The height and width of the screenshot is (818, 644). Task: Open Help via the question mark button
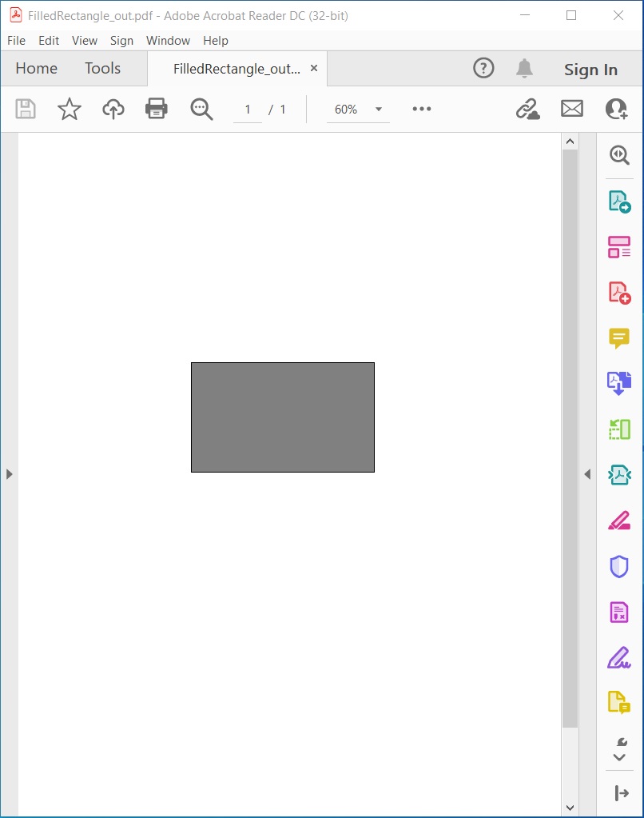point(483,69)
